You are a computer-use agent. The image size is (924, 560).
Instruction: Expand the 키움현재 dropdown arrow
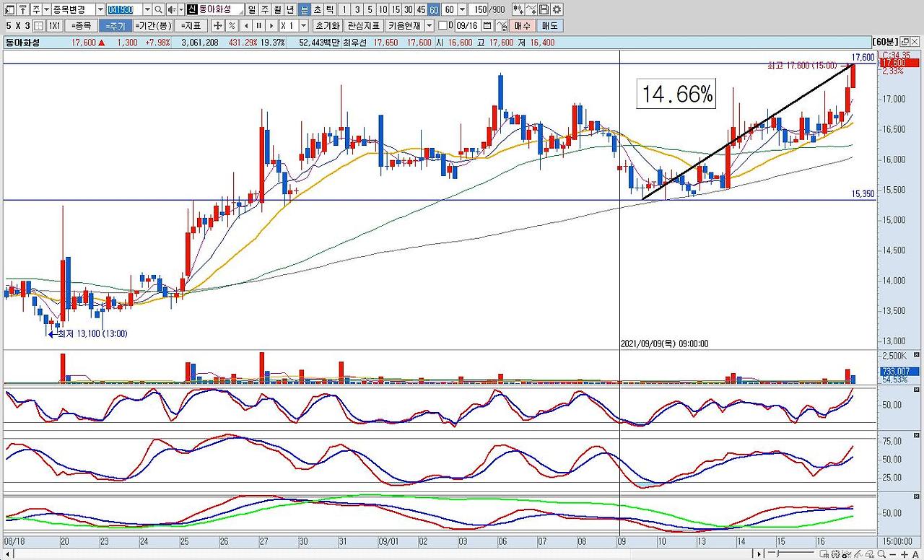pos(429,25)
